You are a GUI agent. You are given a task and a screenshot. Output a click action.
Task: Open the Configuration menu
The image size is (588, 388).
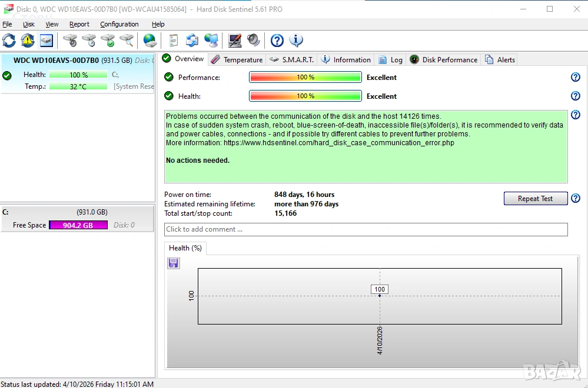[x=119, y=24]
